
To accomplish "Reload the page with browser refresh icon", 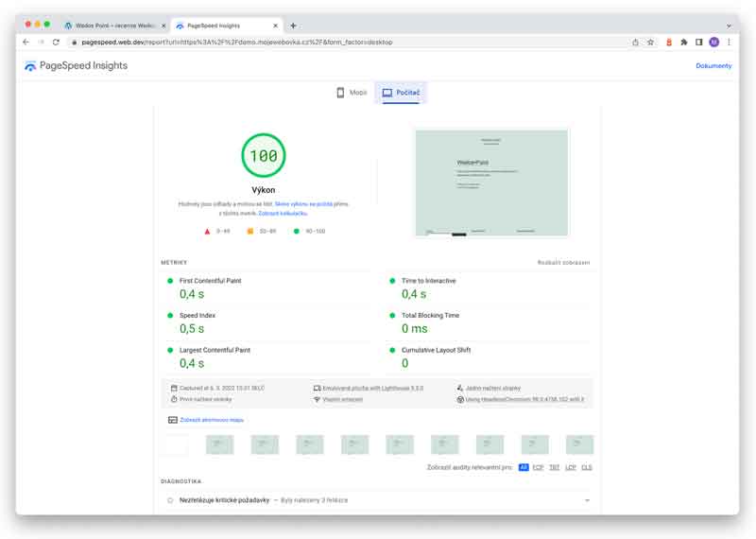I will point(56,42).
